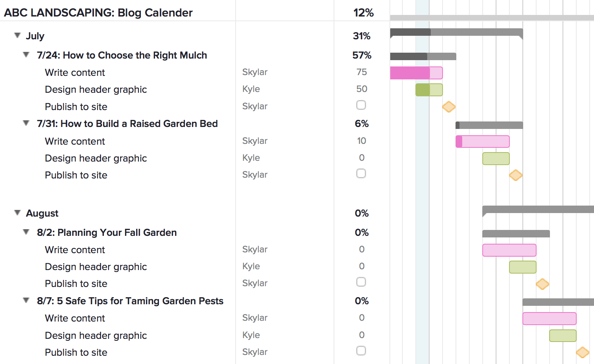
Task: Open ABC LANDSCAPING: Blog Calender project title
Action: pos(98,13)
